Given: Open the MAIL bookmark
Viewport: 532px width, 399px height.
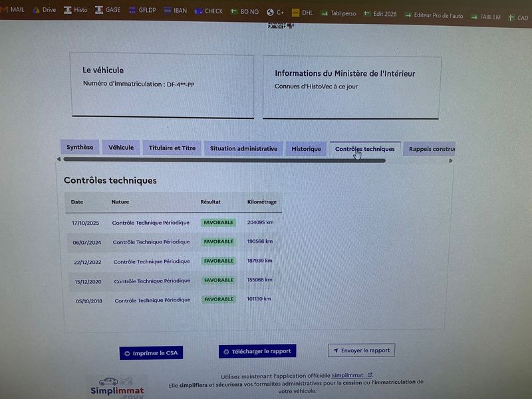Looking at the screenshot, I should pyautogui.click(x=13, y=9).
